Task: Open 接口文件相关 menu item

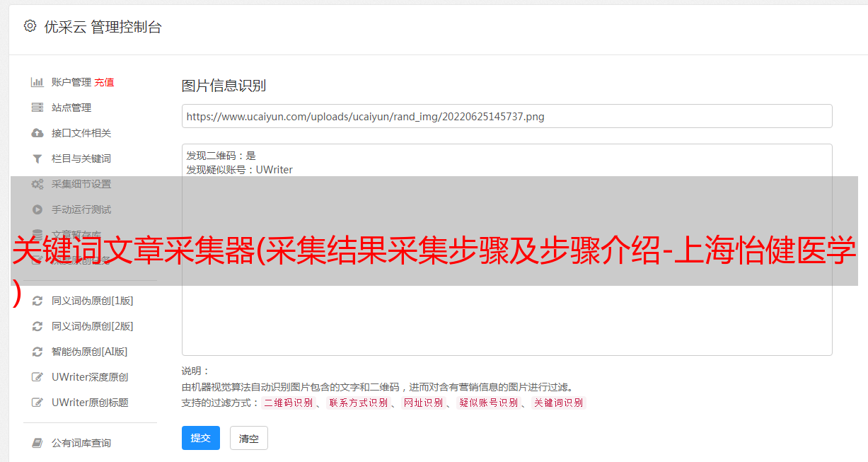Action: tap(81, 133)
